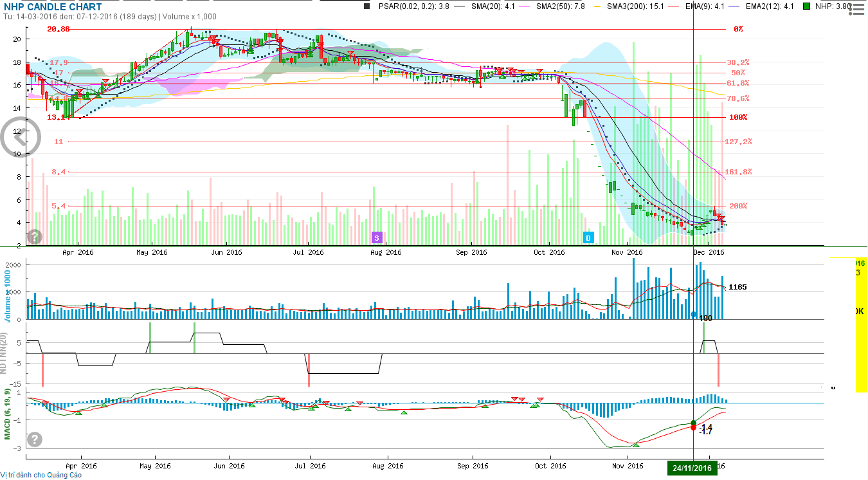Click the 17.9 Fibonacci price label

(x=59, y=62)
